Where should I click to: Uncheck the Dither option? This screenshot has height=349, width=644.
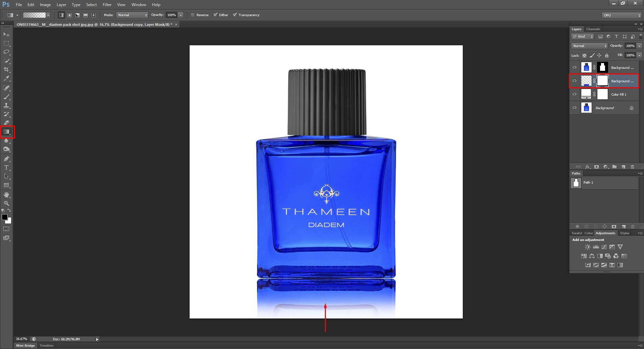click(x=215, y=15)
